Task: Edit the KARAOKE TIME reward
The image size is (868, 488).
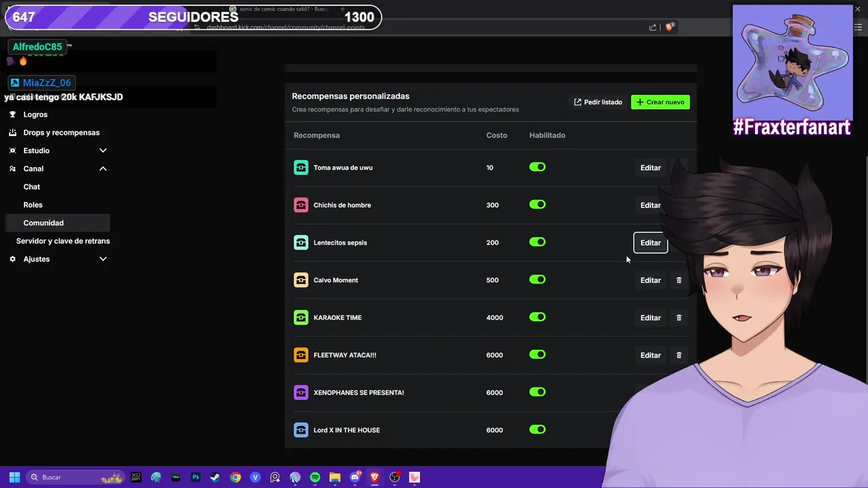Action: 650,317
